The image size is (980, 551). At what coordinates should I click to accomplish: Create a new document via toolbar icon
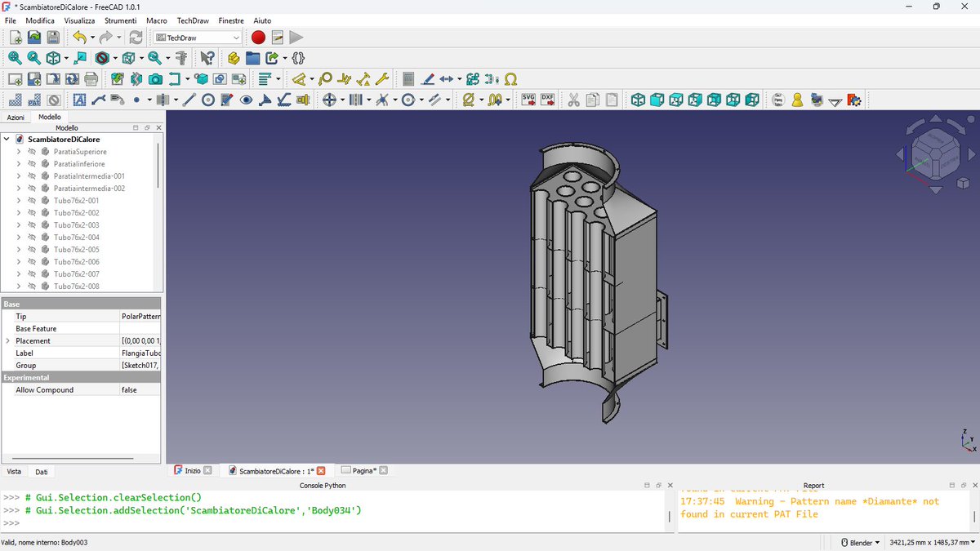pyautogui.click(x=16, y=38)
